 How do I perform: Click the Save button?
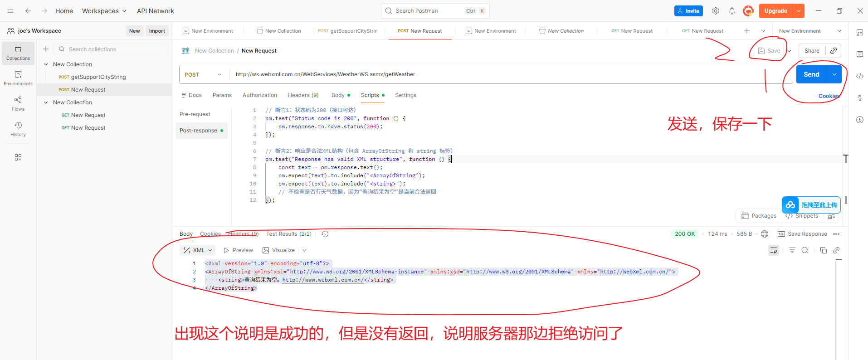click(770, 51)
